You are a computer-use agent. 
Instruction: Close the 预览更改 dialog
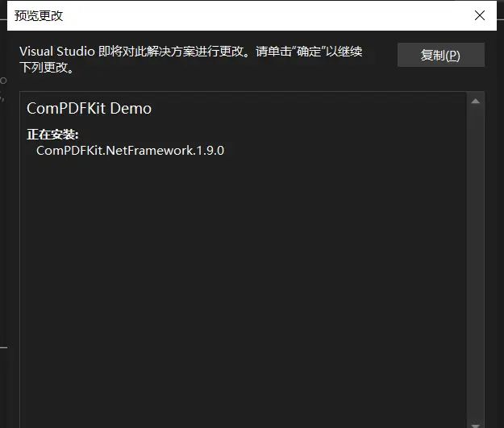(x=480, y=15)
